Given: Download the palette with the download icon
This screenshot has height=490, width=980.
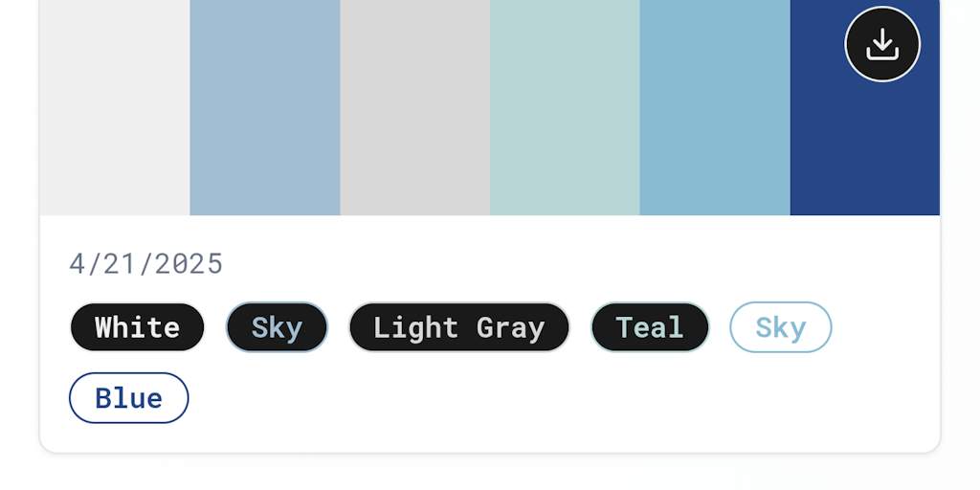Looking at the screenshot, I should 881,44.
